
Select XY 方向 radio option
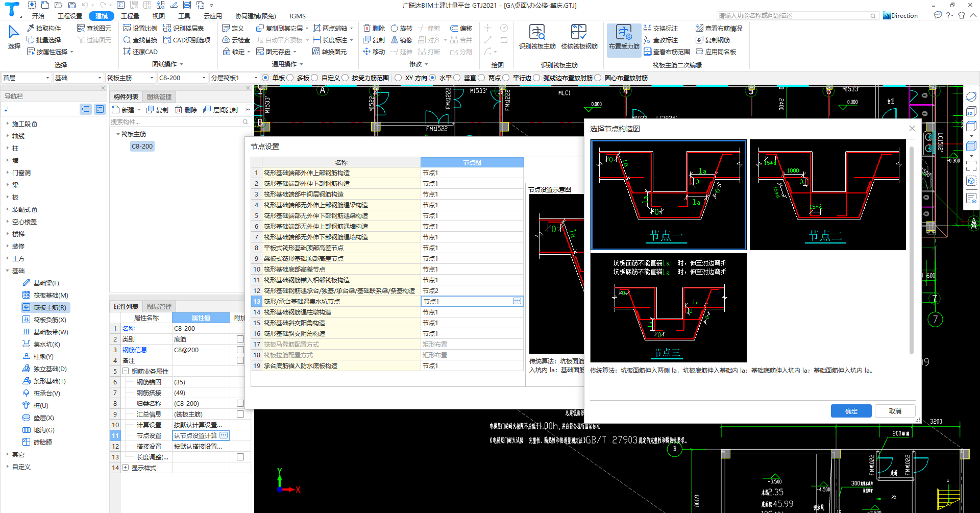coord(399,78)
